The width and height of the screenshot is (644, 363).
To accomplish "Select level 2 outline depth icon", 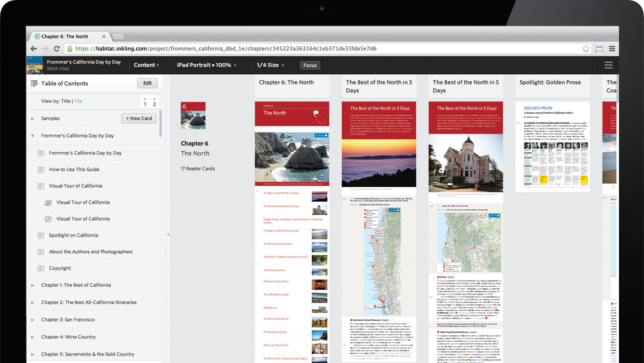I will pos(154,102).
